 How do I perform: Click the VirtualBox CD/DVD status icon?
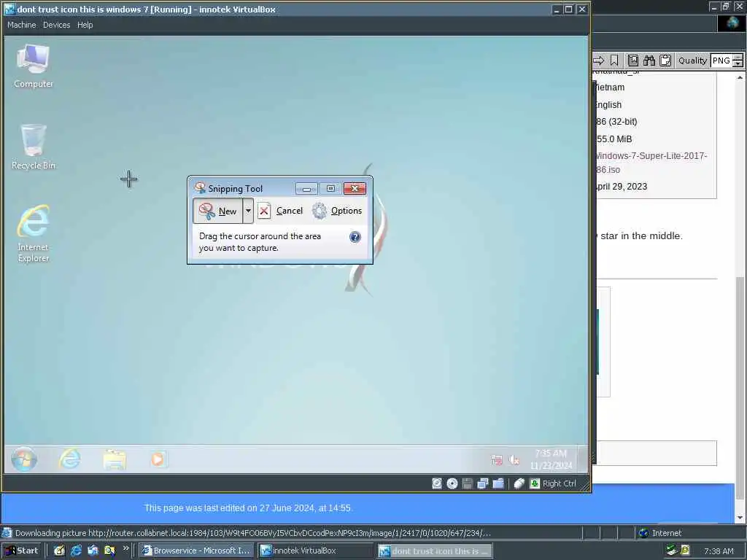click(x=452, y=483)
